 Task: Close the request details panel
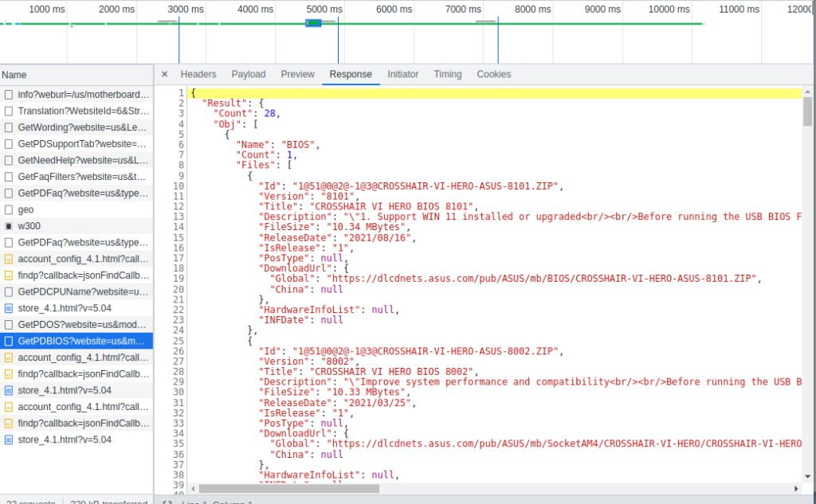pyautogui.click(x=164, y=74)
